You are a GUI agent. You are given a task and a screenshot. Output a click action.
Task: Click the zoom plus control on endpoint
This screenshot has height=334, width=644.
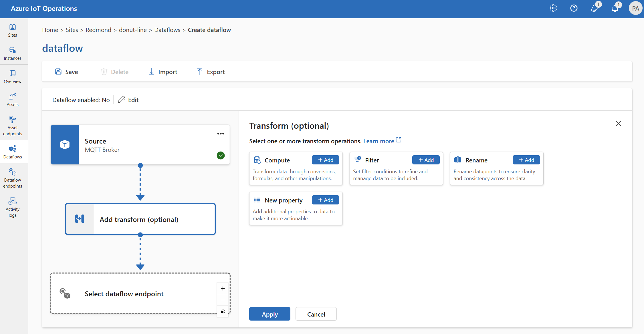point(223,289)
